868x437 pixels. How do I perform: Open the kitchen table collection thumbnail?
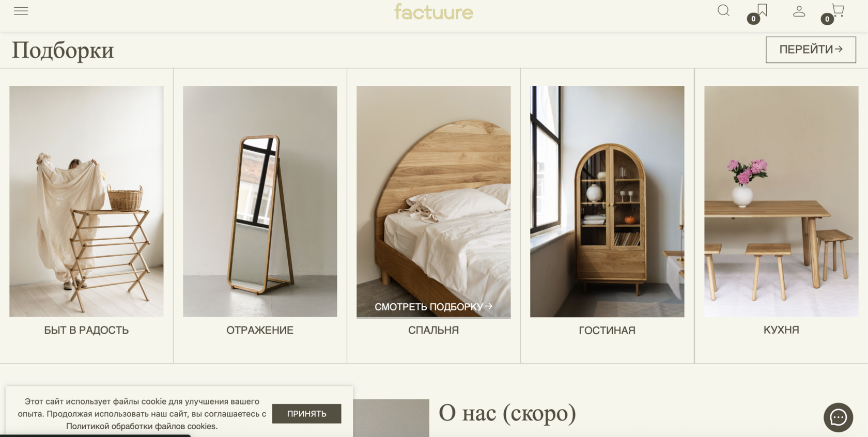[781, 201]
